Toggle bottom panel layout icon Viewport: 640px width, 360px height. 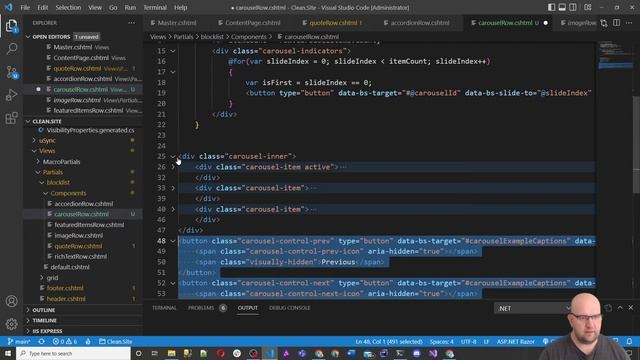[x=562, y=7]
